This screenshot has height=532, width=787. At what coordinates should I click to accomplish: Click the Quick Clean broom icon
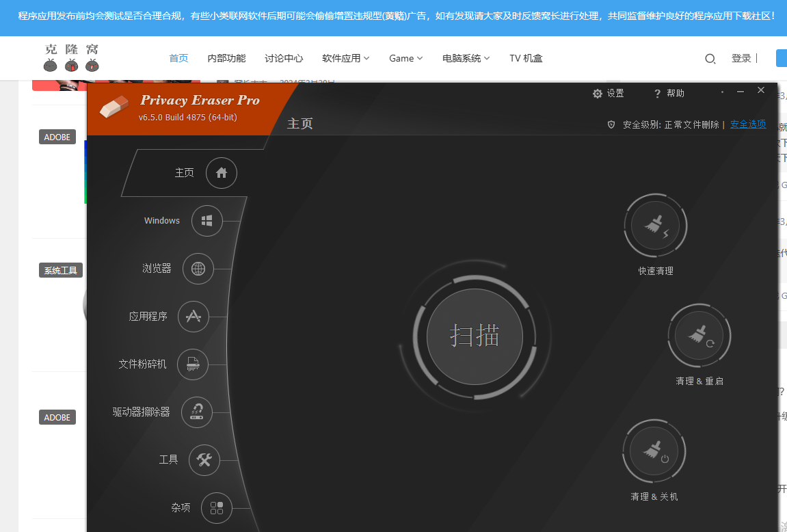656,226
